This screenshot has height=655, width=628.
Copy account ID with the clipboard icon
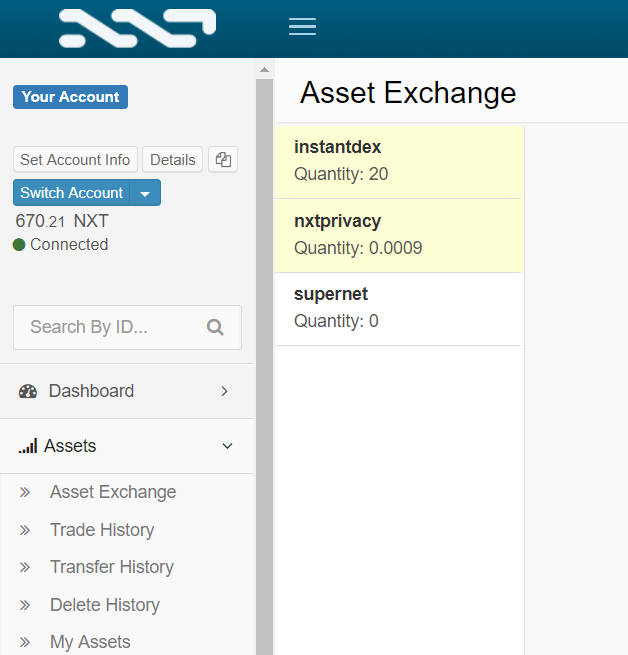[223, 160]
